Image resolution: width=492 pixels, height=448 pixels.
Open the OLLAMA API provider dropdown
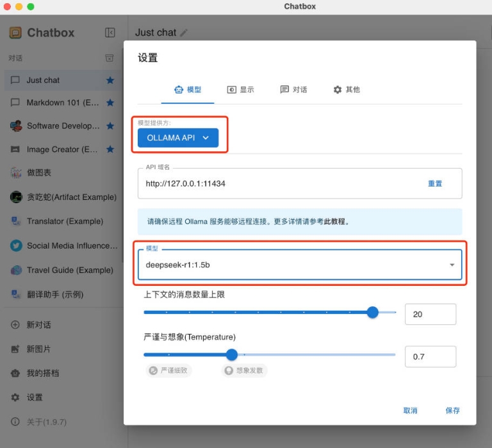[x=178, y=138]
